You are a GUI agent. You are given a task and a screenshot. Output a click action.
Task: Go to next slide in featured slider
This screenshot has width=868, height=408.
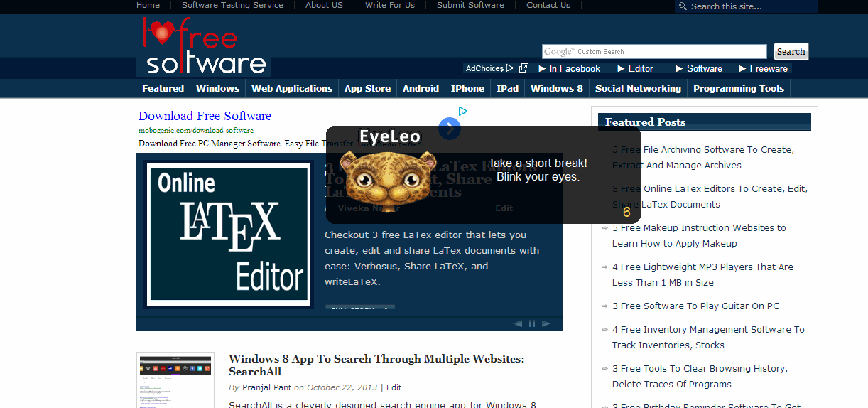point(546,323)
